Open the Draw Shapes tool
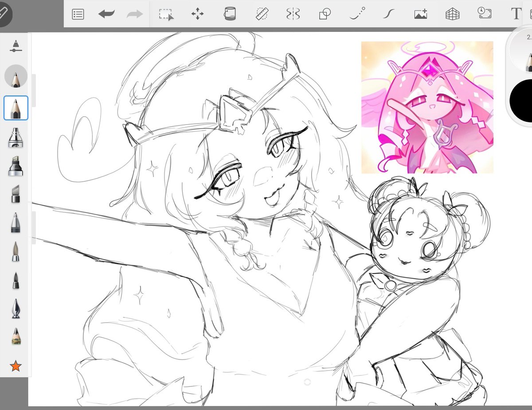Viewport: 532px width, 410px height. tap(325, 14)
